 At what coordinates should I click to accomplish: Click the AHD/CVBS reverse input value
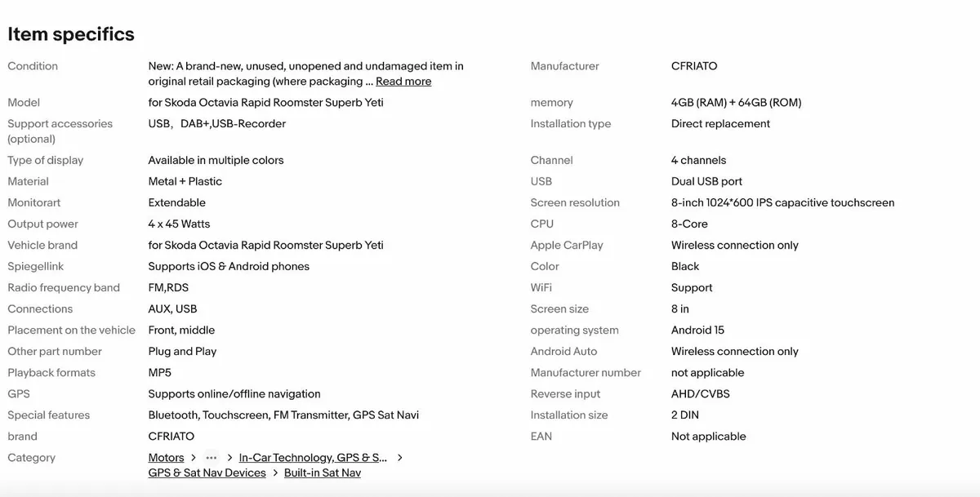(x=700, y=394)
